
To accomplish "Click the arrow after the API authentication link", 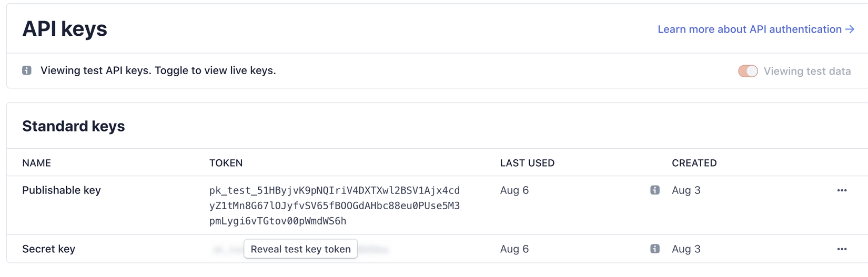I will coord(850,29).
